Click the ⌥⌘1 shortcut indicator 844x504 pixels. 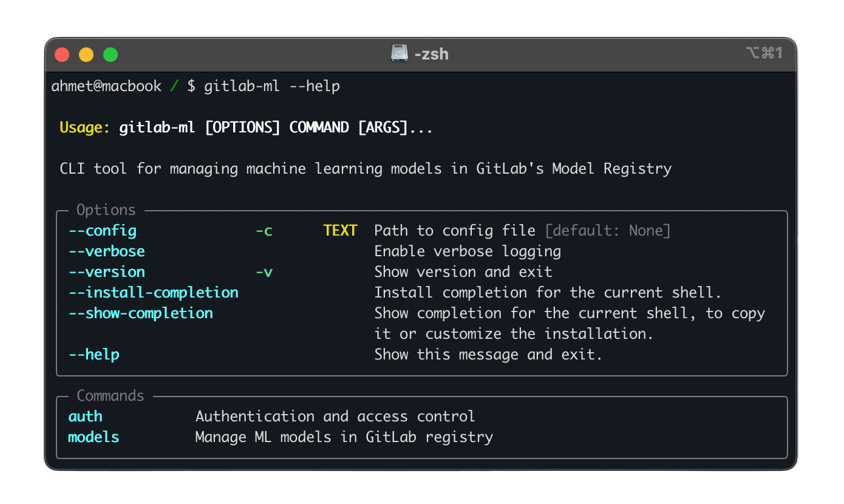(x=764, y=53)
